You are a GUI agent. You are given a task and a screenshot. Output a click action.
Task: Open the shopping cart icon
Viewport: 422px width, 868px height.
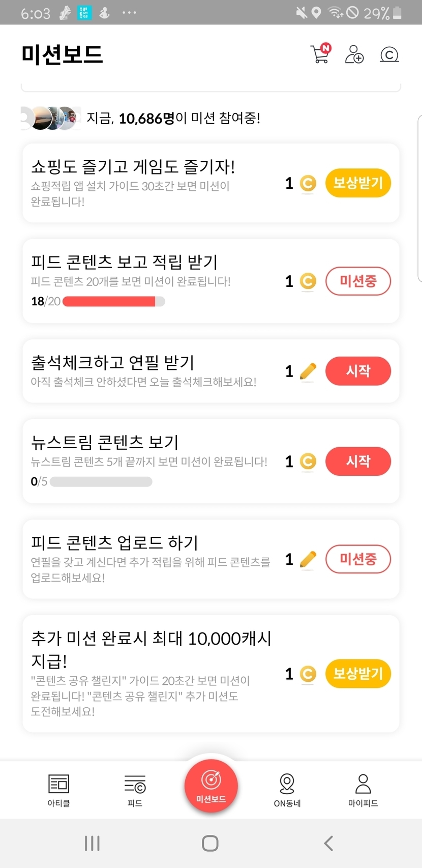click(320, 54)
